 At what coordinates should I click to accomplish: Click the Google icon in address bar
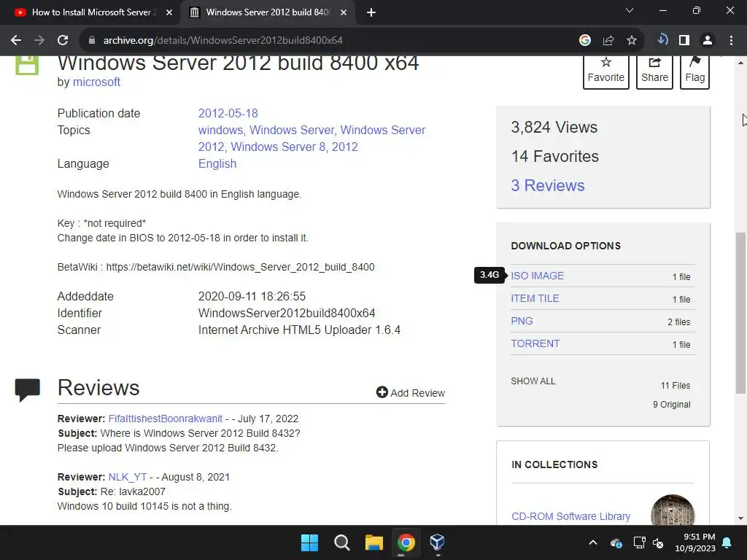pyautogui.click(x=585, y=41)
